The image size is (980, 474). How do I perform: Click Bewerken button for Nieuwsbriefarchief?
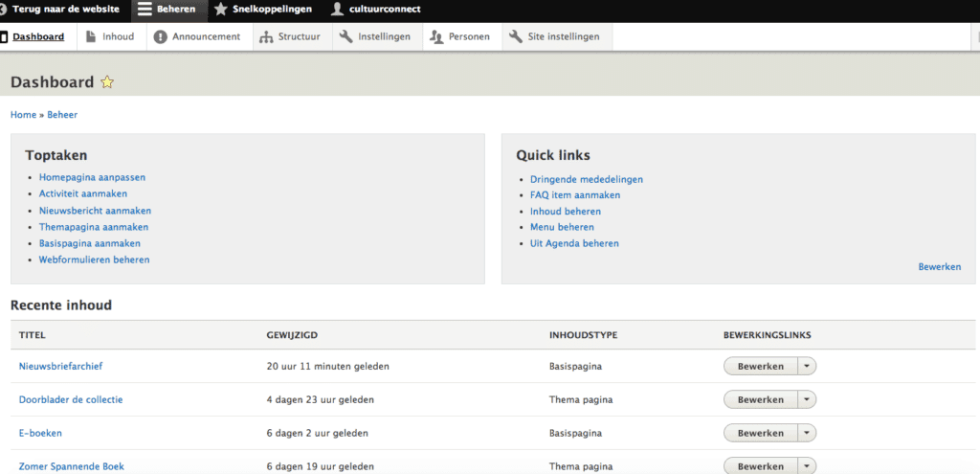(x=761, y=366)
